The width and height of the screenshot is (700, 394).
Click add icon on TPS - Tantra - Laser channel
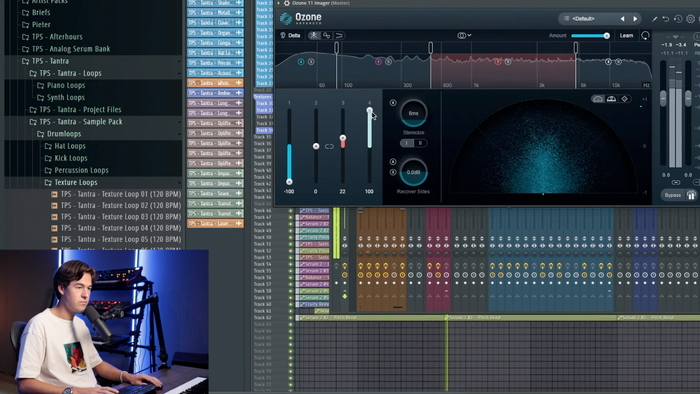coord(239,223)
